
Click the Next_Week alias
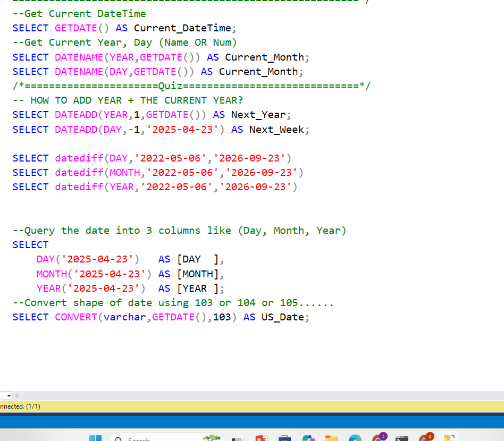pos(276,130)
